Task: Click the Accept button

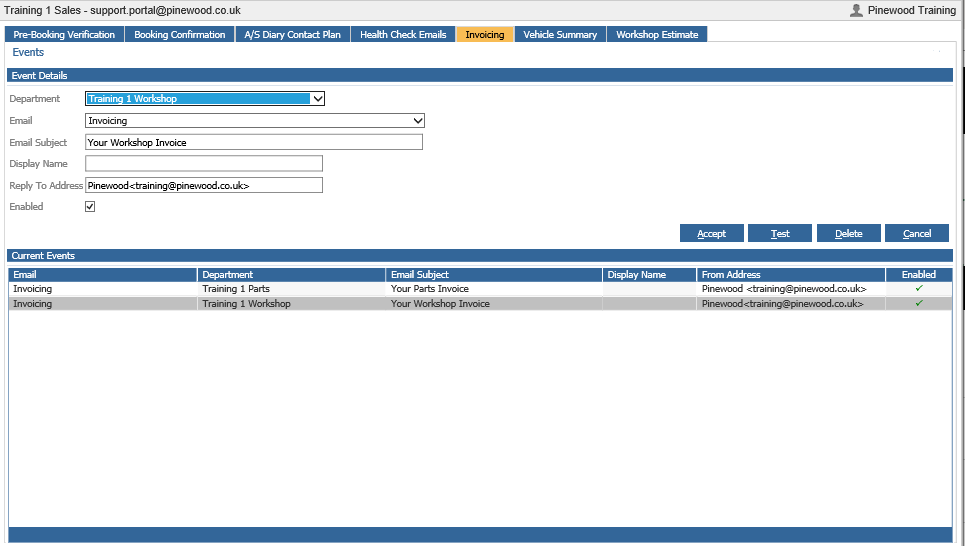Action: (x=711, y=233)
